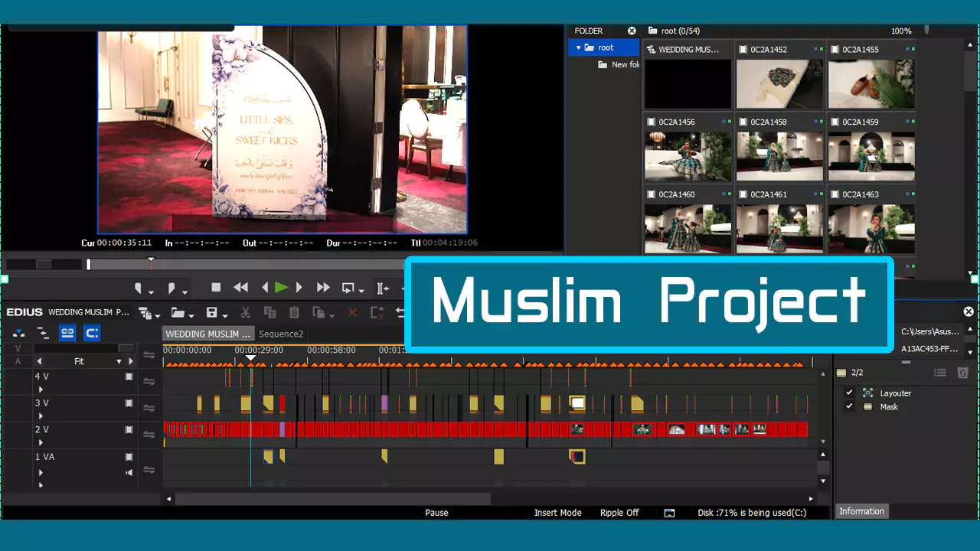The height and width of the screenshot is (551, 980).
Task: Select the root folder in bin
Action: (604, 47)
